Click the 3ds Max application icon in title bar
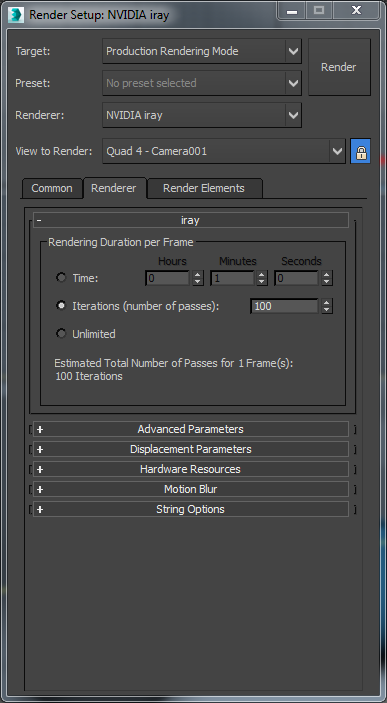 pos(16,14)
